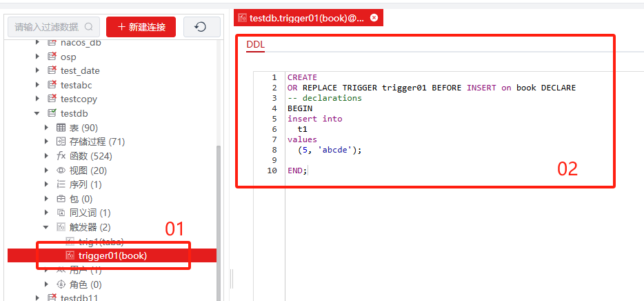The image size is (644, 301).
Task: Click the eye icon beside 视图 (20)
Action: 61,171
